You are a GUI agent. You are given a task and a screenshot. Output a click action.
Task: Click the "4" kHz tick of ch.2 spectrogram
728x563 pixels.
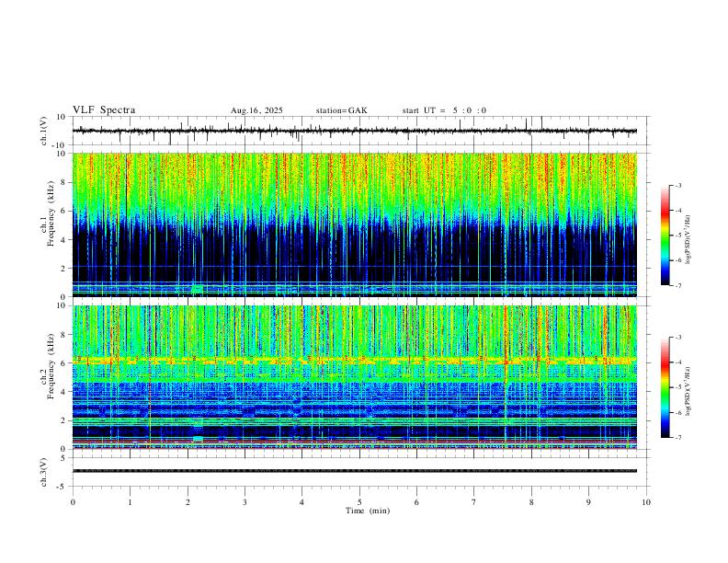63,392
